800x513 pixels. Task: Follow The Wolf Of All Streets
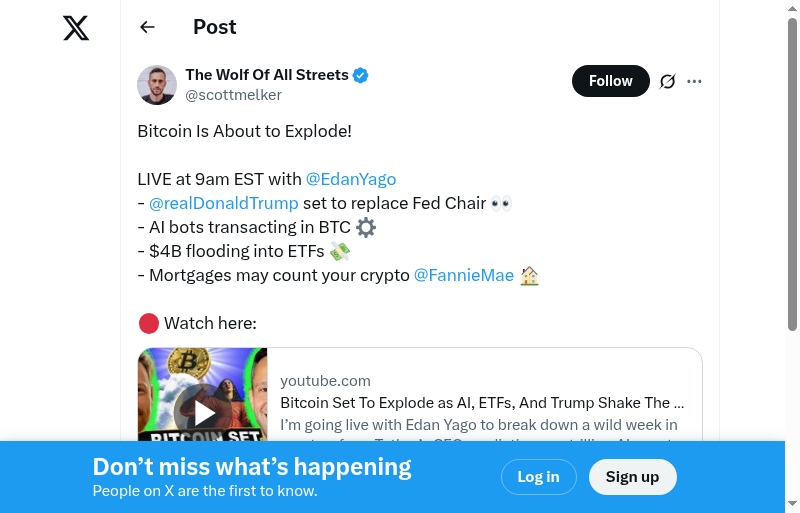610,81
